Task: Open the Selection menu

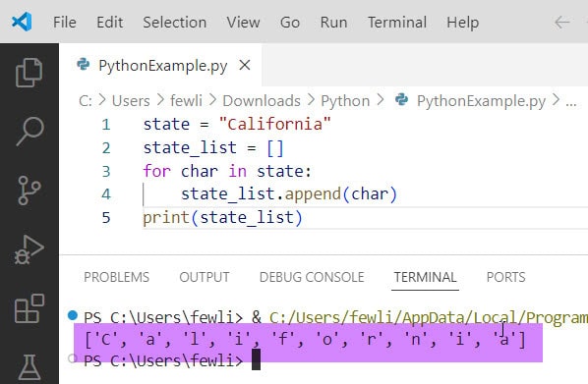Action: pyautogui.click(x=174, y=23)
